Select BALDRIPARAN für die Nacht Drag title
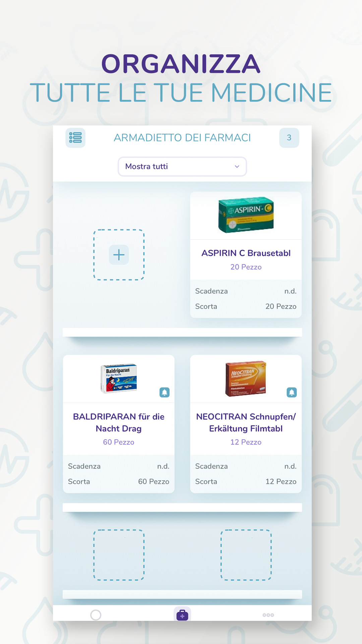The image size is (362, 644). point(119,423)
